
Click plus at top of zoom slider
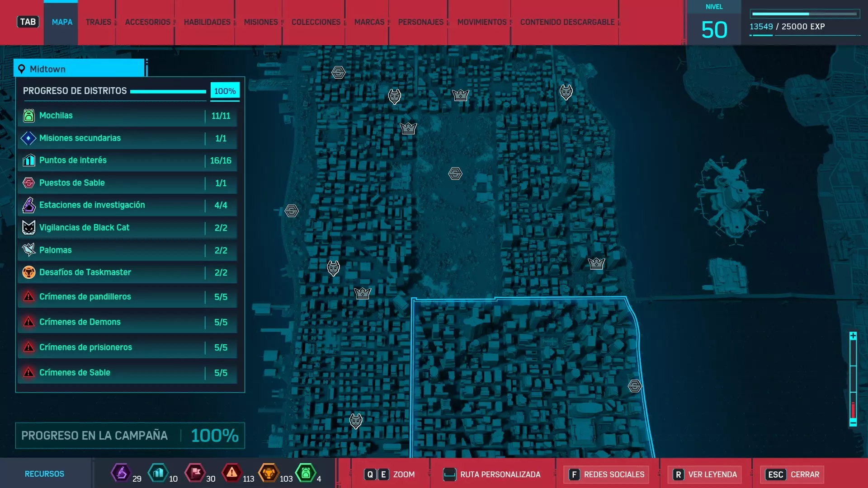tap(853, 336)
